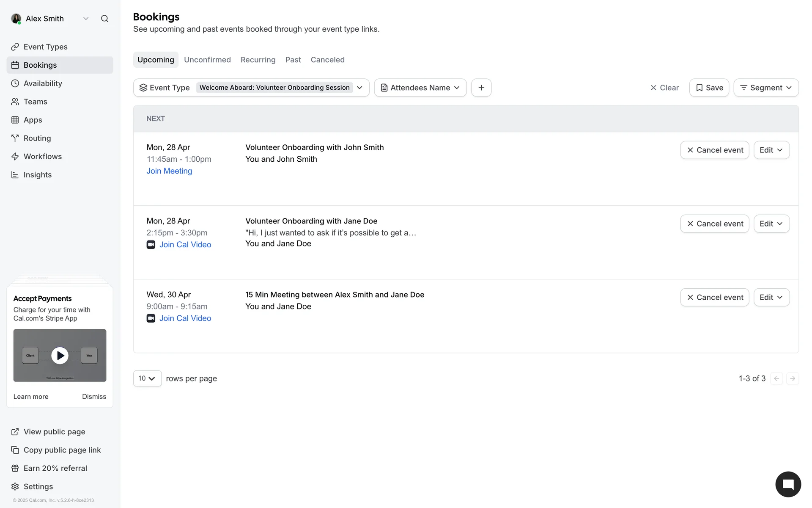Screen dimensions: 812x508
Task: Open Routing in the sidebar
Action: [x=37, y=138]
